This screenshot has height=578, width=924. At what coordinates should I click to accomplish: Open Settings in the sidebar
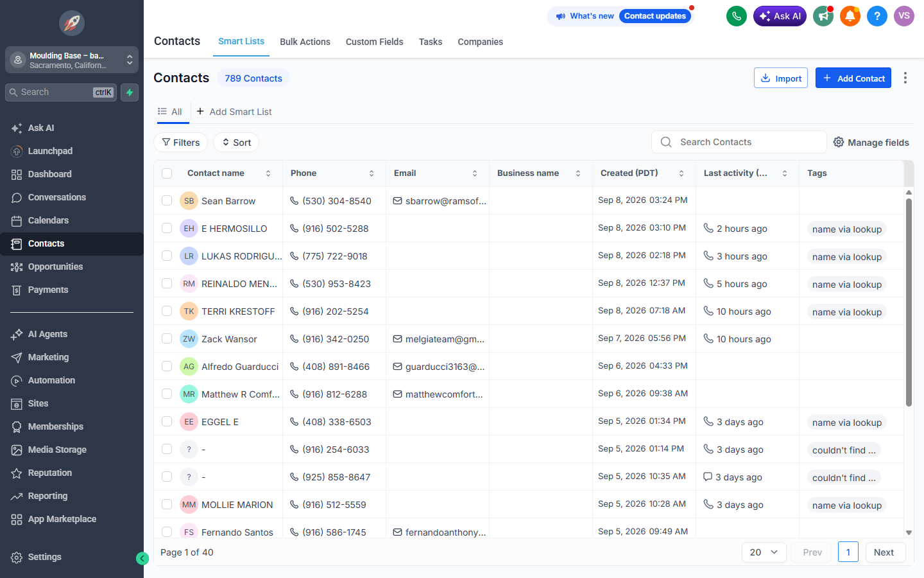(x=72, y=557)
